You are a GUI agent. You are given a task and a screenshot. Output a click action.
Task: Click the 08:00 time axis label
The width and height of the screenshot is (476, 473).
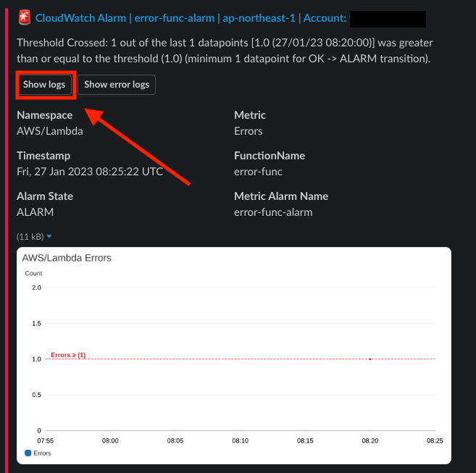click(x=110, y=440)
